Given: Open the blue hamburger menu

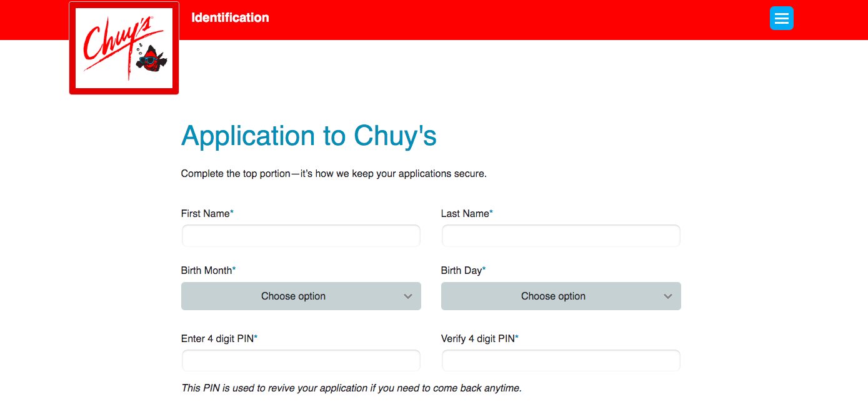Looking at the screenshot, I should click(781, 18).
